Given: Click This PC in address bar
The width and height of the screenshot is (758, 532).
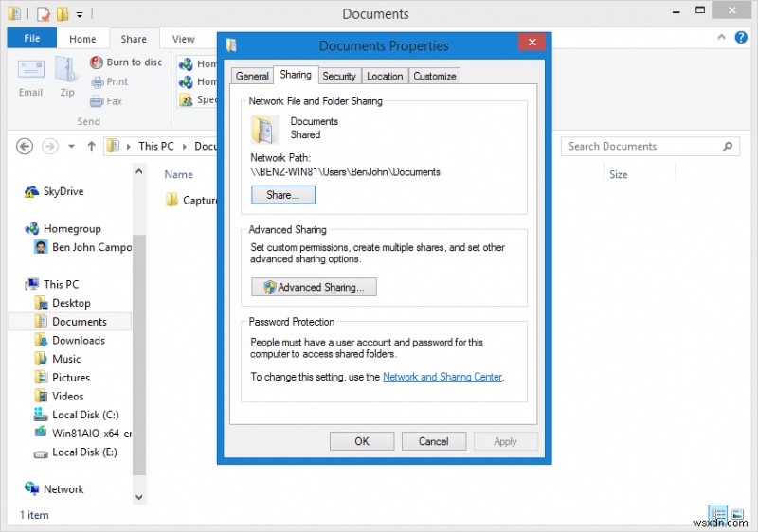Looking at the screenshot, I should 155,146.
